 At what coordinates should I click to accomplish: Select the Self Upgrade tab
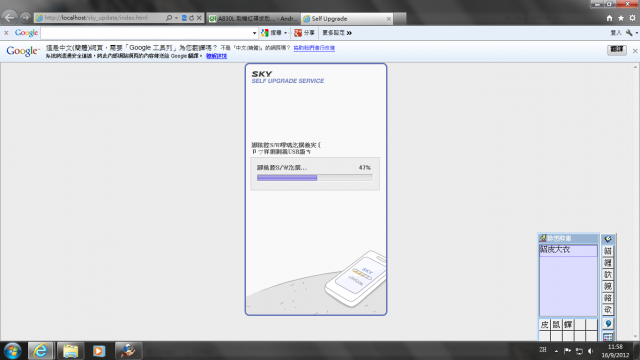click(347, 19)
